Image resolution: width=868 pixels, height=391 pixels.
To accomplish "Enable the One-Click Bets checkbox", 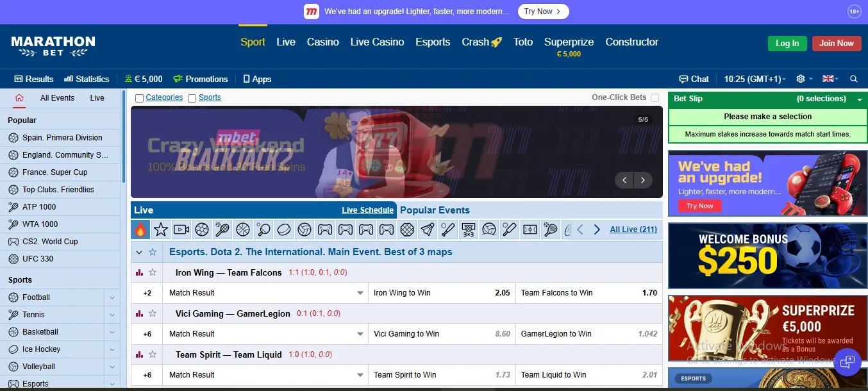I will pyautogui.click(x=655, y=97).
